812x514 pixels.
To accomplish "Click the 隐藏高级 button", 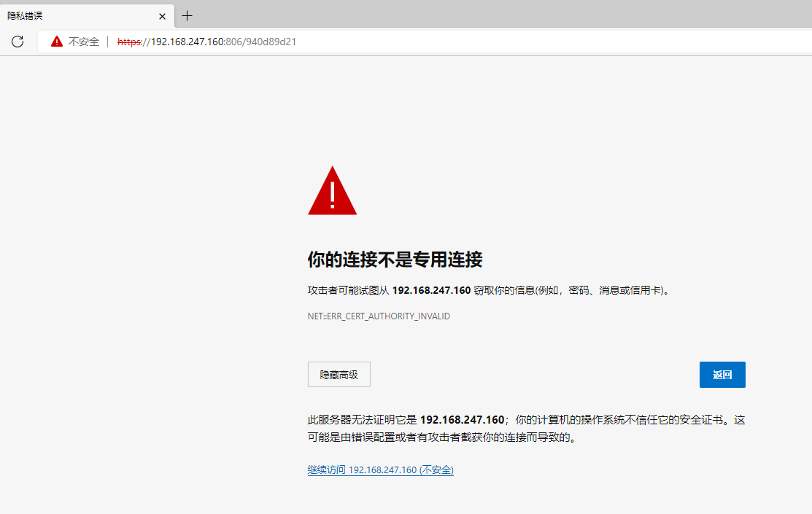I will click(x=339, y=374).
